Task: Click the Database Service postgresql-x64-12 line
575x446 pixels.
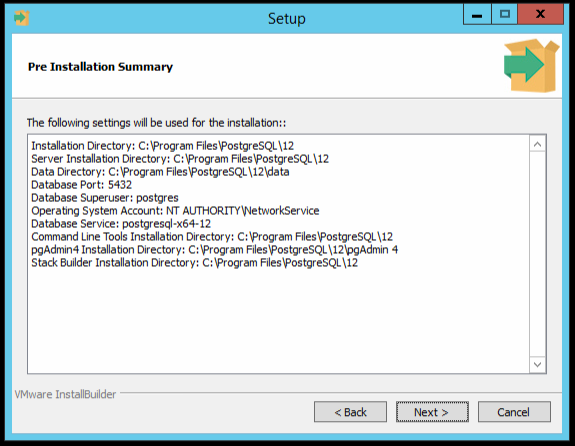Action: (x=121, y=223)
